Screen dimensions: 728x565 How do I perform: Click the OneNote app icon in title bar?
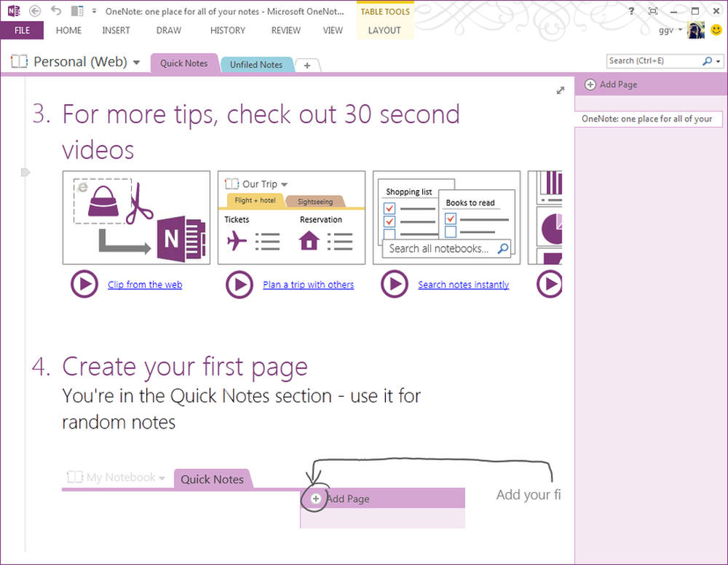click(14, 11)
